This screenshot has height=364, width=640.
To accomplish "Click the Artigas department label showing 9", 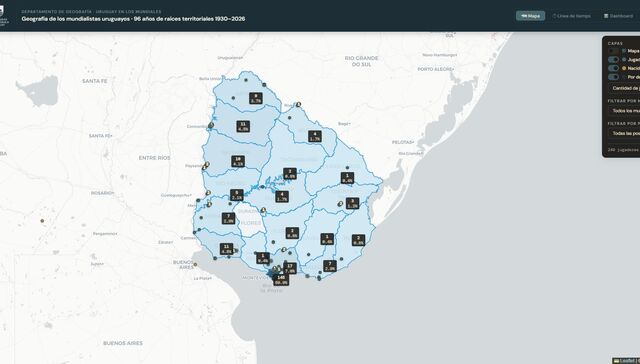I will 256,98.
